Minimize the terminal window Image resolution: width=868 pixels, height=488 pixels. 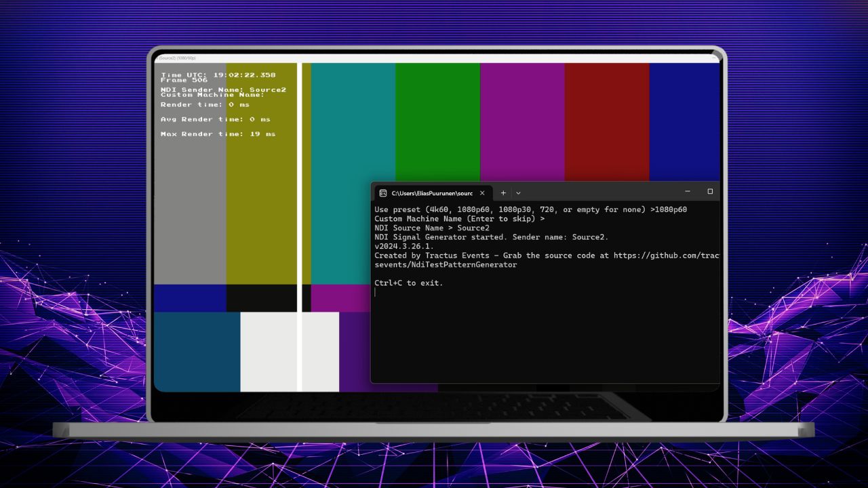(687, 192)
